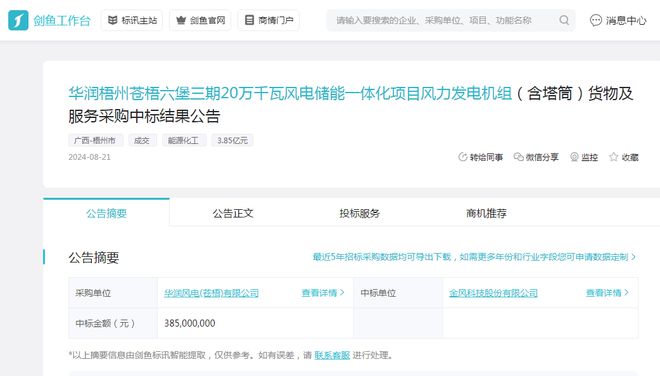Open the 最近5年招标采购数据 export link
The height and width of the screenshot is (376, 660).
pos(474,257)
